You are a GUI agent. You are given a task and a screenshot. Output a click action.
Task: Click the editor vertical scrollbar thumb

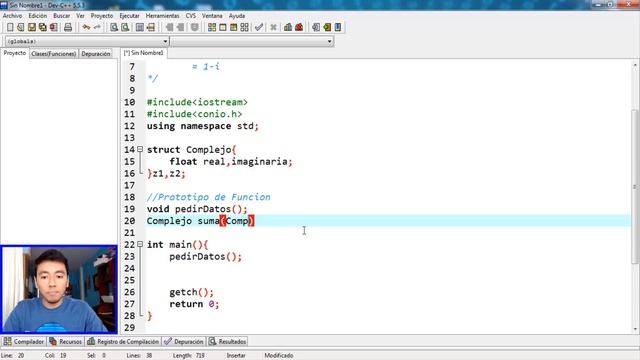pyautogui.click(x=635, y=187)
